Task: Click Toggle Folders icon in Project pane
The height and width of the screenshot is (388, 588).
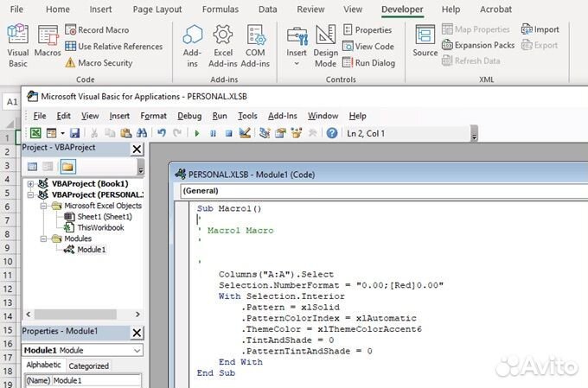Action: point(67,167)
